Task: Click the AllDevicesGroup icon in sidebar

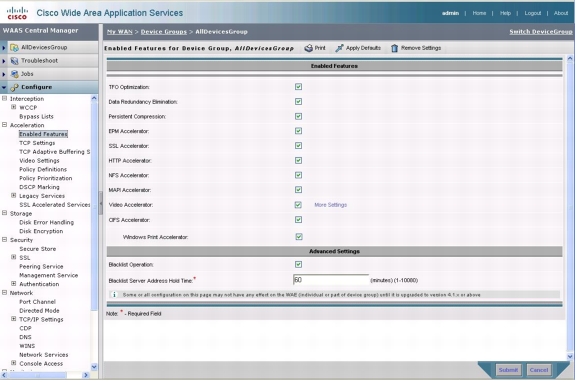Action: pyautogui.click(x=14, y=47)
